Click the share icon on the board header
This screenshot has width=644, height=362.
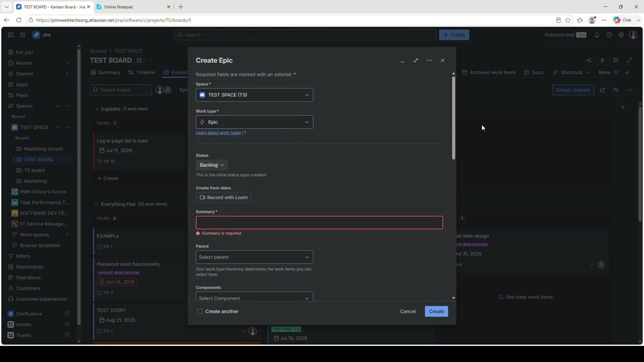point(589,60)
